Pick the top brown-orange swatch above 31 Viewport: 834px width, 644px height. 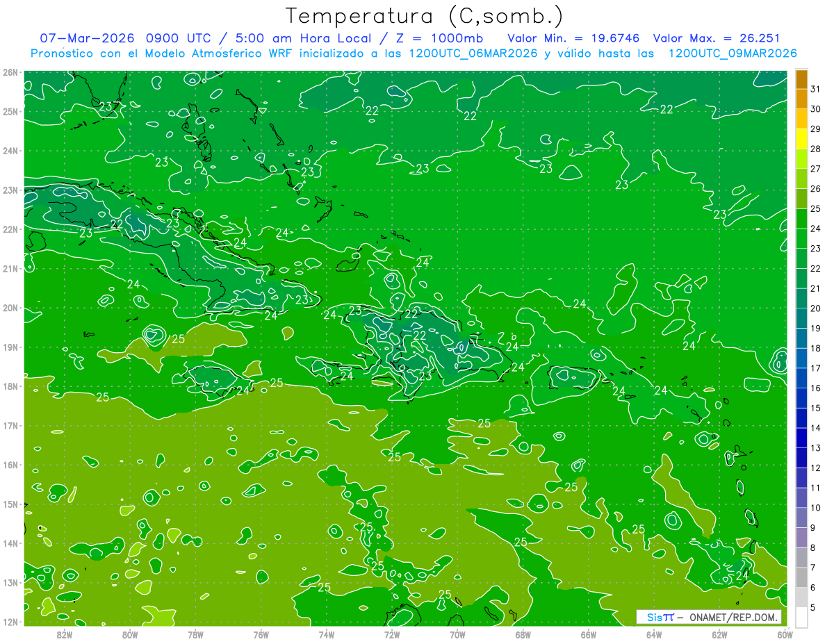click(801, 79)
